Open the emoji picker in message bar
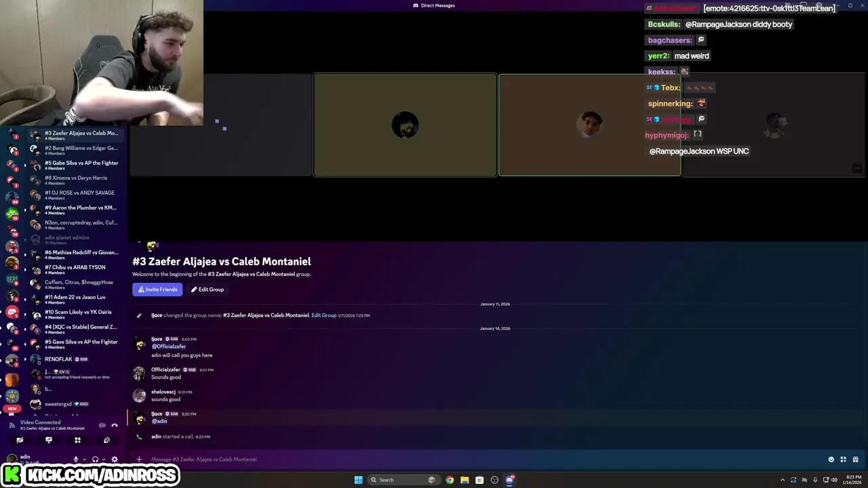This screenshot has height=488, width=868. point(831,460)
